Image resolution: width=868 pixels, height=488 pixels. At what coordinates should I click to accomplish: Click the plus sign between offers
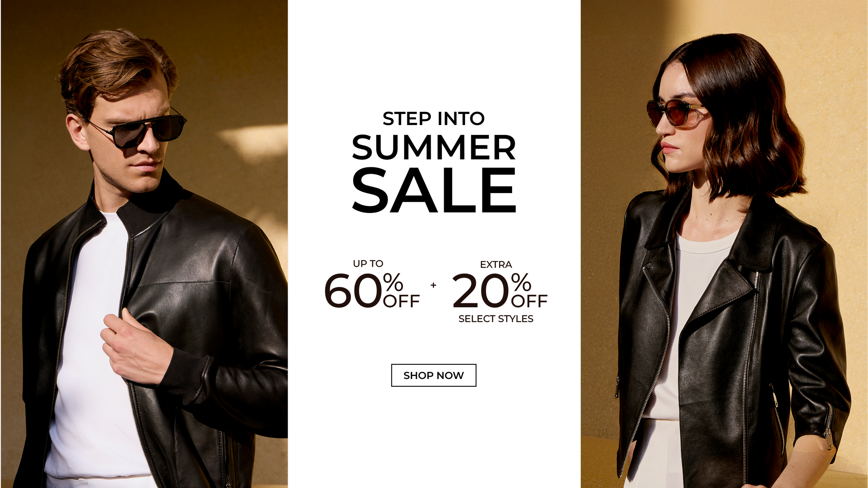point(433,285)
